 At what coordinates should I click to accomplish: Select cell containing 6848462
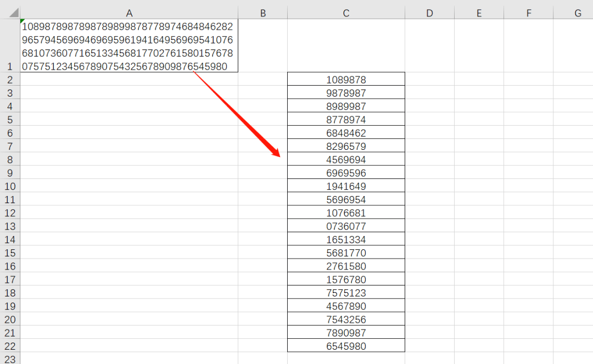coord(346,133)
